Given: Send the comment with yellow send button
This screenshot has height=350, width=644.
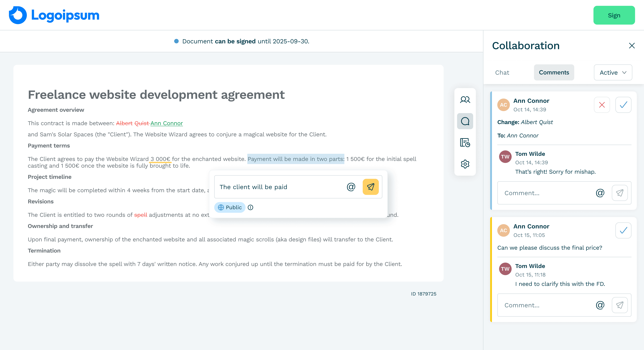Looking at the screenshot, I should [371, 187].
